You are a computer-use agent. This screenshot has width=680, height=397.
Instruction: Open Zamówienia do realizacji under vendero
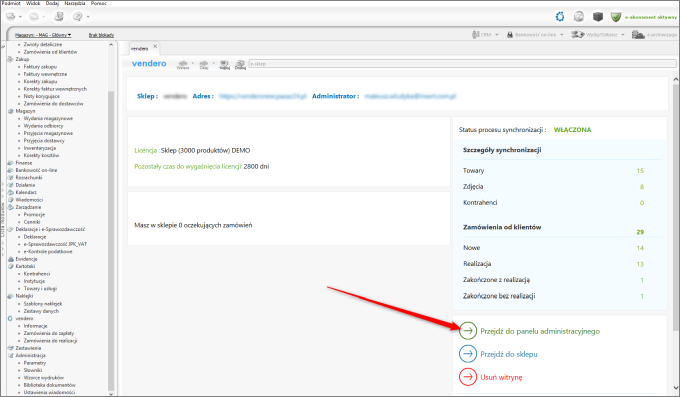(50, 341)
